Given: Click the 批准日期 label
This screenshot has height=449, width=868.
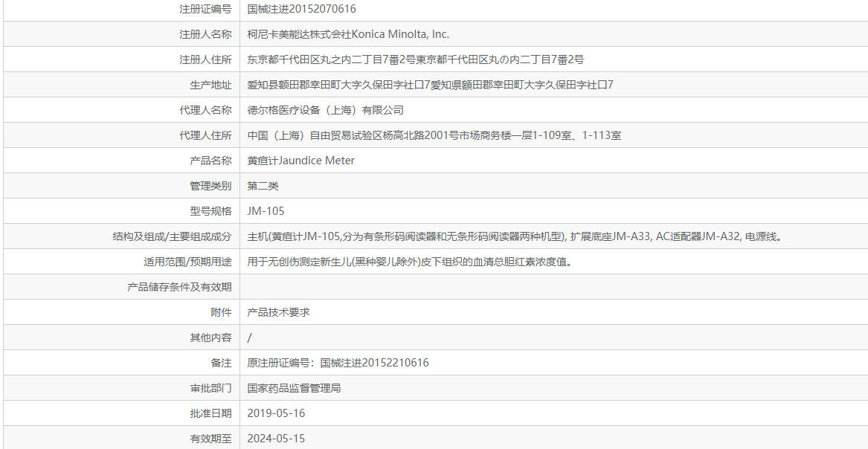Looking at the screenshot, I should point(211,413).
